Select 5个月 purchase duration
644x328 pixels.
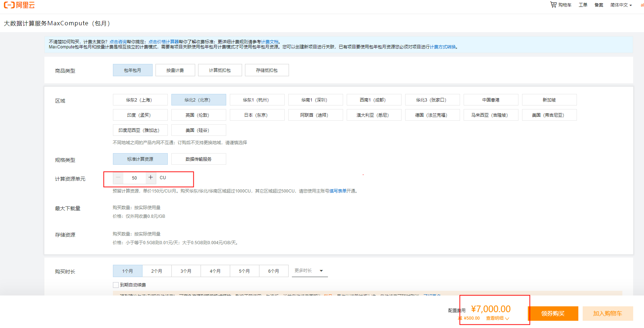coord(245,271)
